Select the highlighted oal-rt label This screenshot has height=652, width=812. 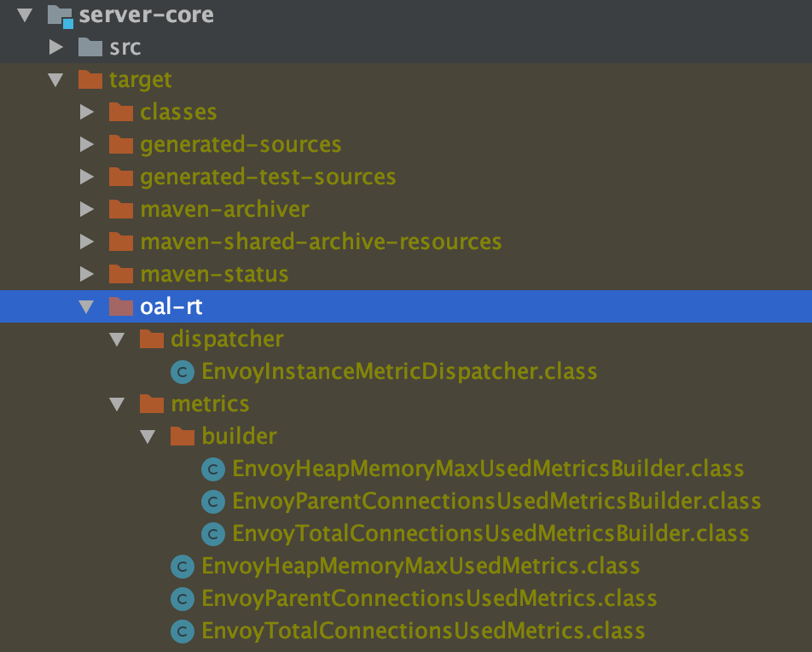[x=171, y=306]
